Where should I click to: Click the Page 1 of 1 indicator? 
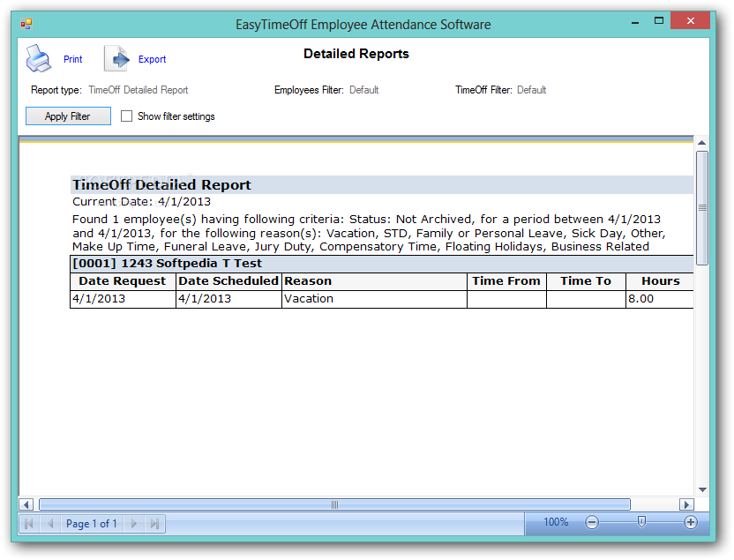coord(92,524)
